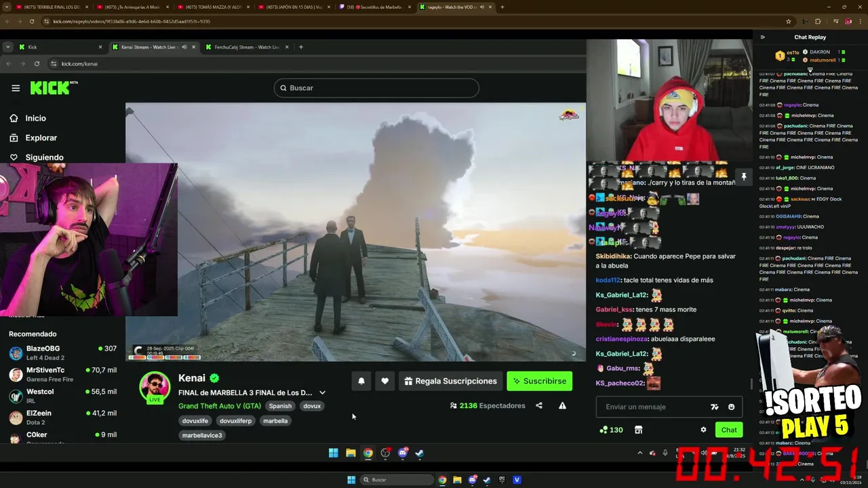Click Chrome icon in outer Windows taskbar

tap(442, 480)
